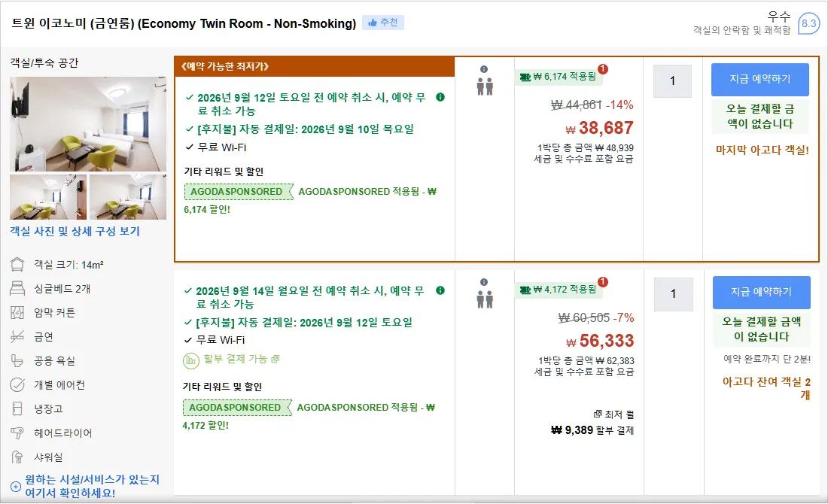This screenshot has width=828, height=504.
Task: Click the AGODASPONSORED coupon badge with ₩4,172 discount
Action: click(x=237, y=408)
